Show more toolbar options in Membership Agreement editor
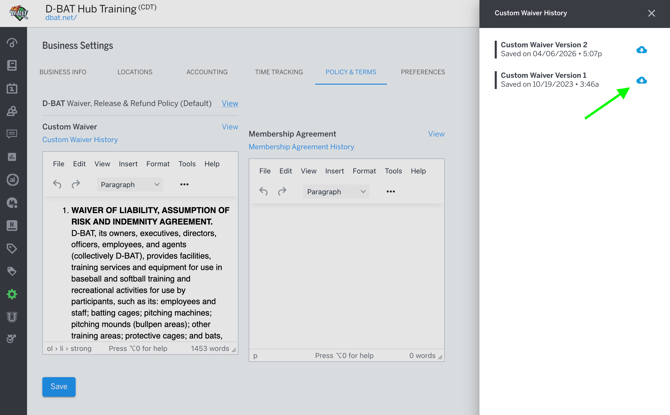This screenshot has height=415, width=670. (x=391, y=191)
